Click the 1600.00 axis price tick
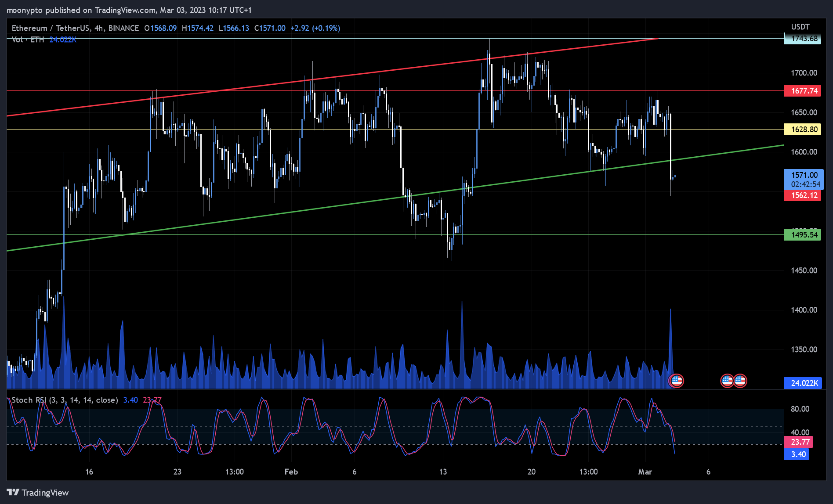 (x=804, y=152)
